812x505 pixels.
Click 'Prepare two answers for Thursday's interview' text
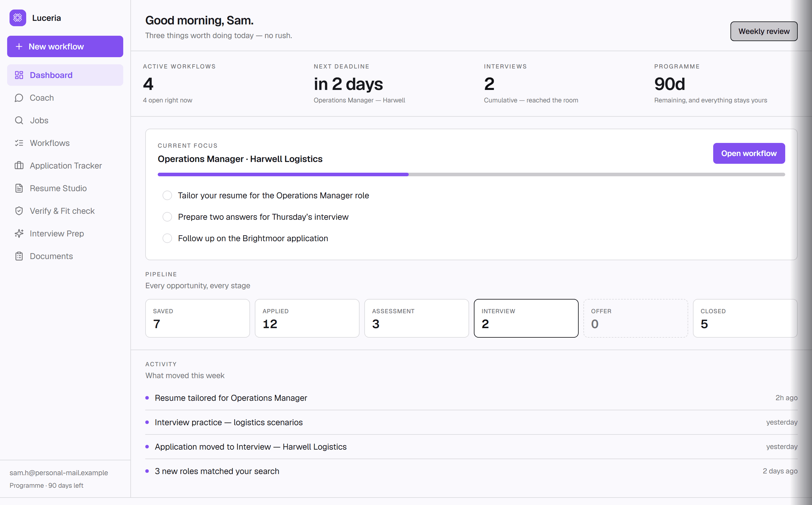pyautogui.click(x=263, y=217)
